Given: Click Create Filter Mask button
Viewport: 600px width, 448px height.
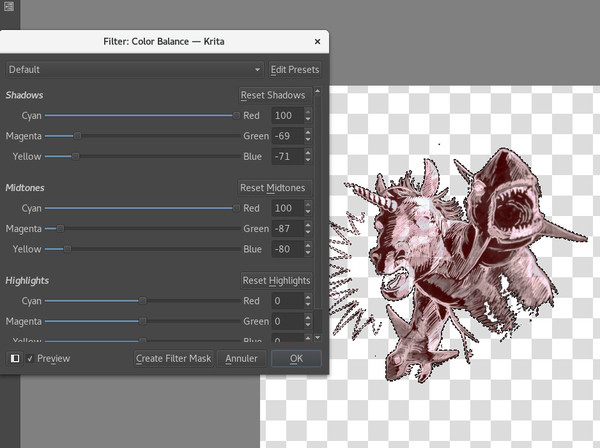Looking at the screenshot, I should click(x=173, y=358).
